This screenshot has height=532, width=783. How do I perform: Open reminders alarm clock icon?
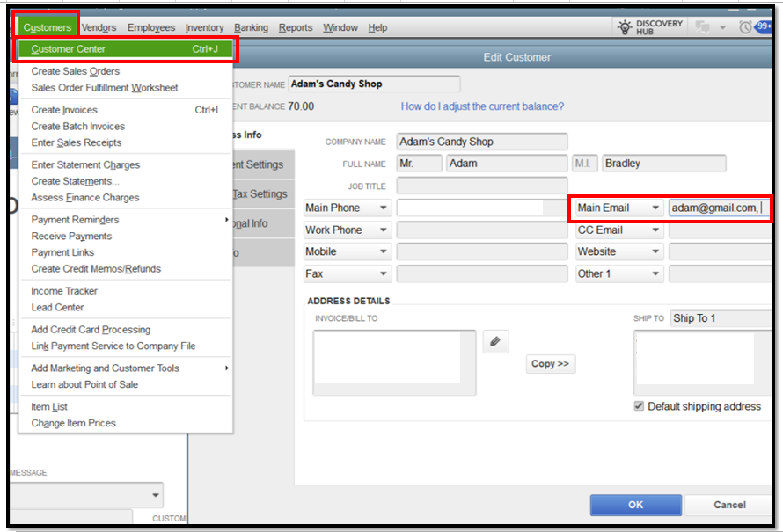[x=746, y=27]
